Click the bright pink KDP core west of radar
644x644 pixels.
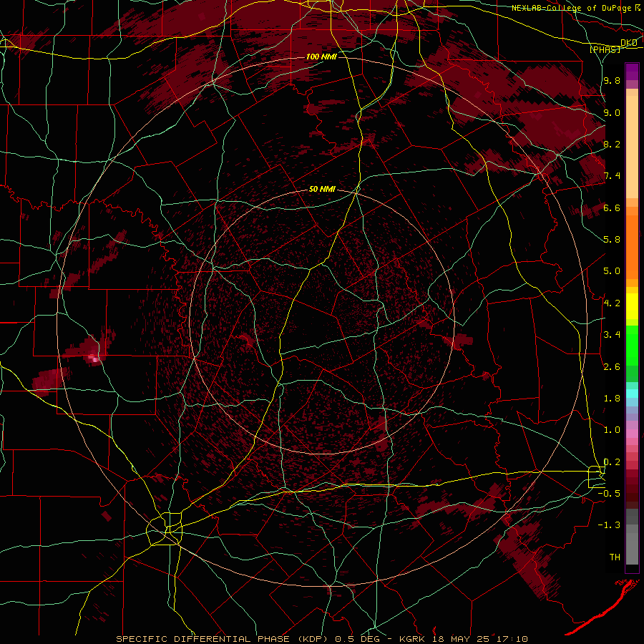coord(94,359)
